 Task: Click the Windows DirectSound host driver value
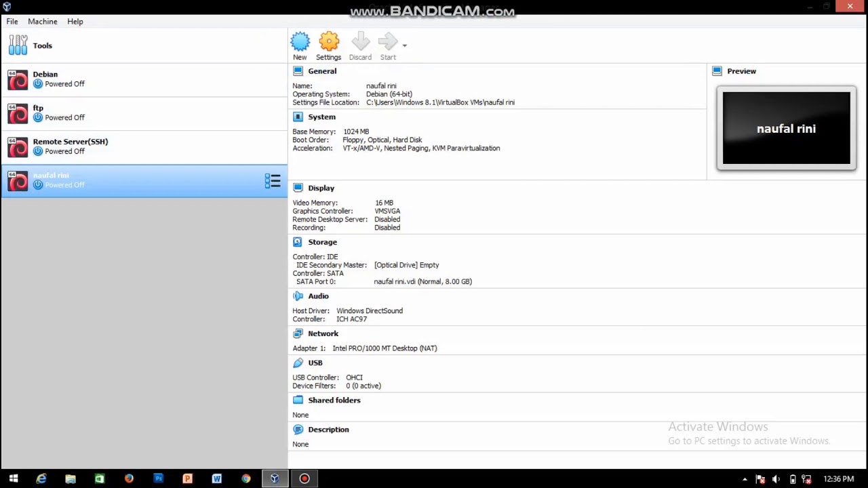coord(370,311)
